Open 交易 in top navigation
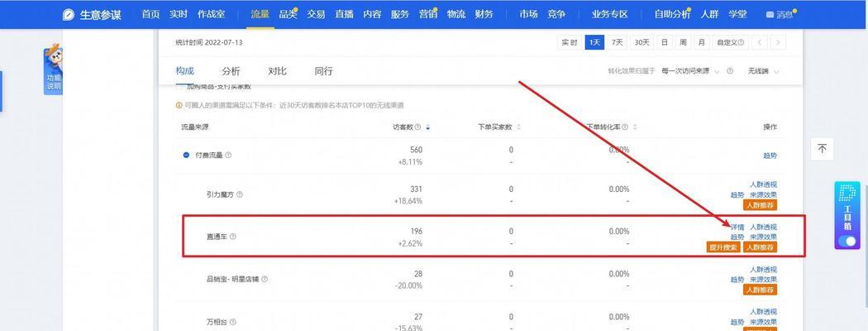 pyautogui.click(x=316, y=14)
